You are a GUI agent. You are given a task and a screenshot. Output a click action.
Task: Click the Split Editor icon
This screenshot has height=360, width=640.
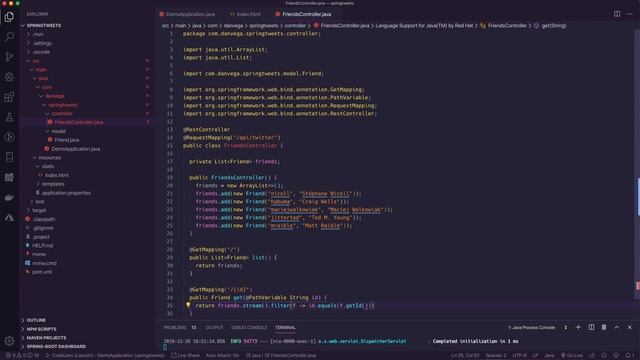pos(617,14)
